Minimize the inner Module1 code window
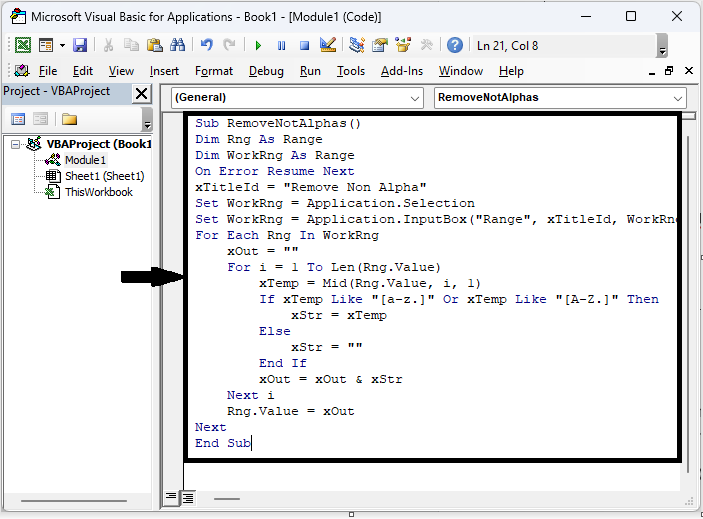This screenshot has height=519, width=703. click(x=652, y=72)
